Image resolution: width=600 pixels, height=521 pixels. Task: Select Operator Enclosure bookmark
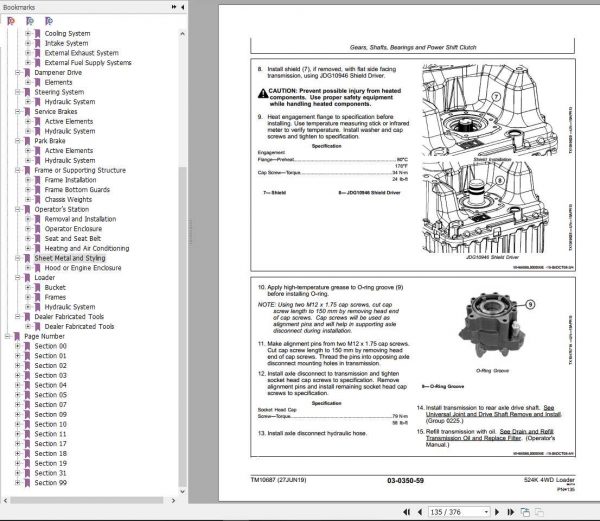click(x=73, y=229)
